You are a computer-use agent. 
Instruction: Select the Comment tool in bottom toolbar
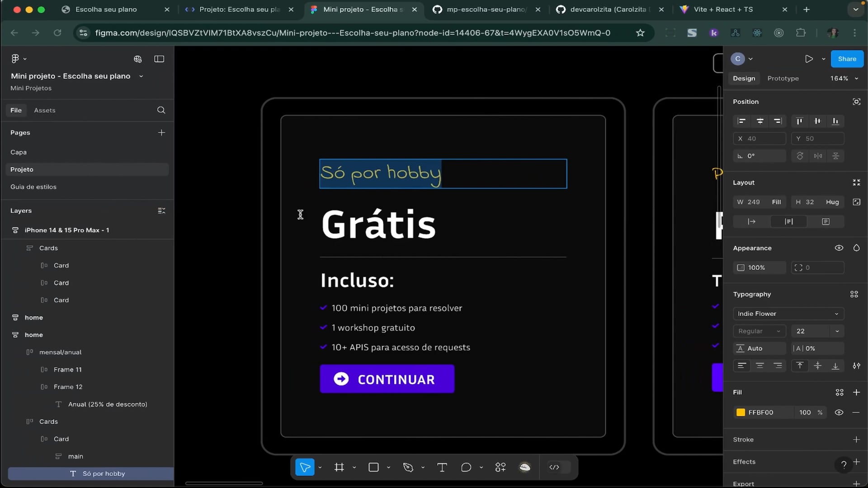[x=466, y=467]
